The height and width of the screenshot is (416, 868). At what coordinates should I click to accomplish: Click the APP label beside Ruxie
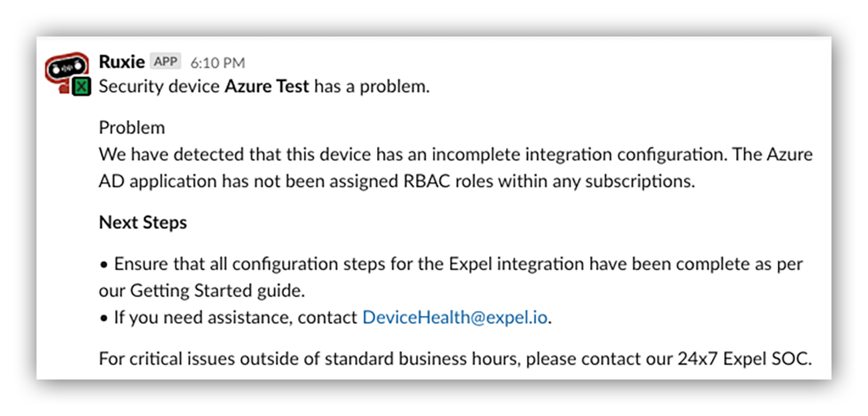coord(165,62)
